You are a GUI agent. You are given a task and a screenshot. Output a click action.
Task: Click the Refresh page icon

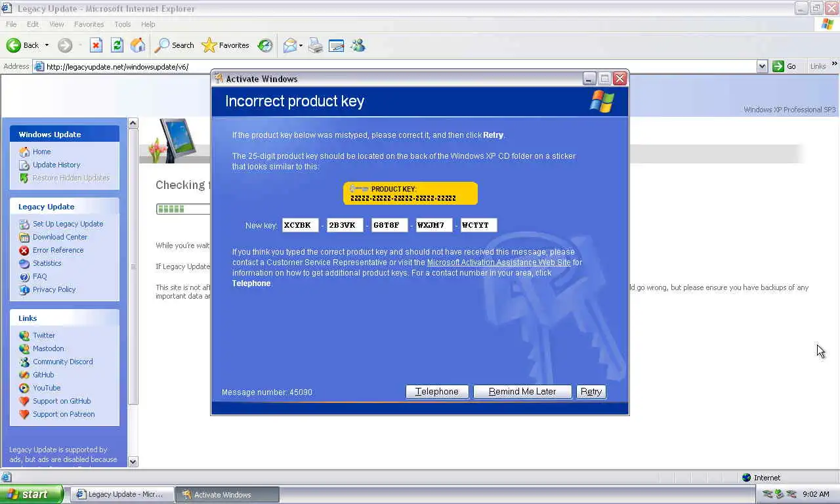tap(117, 45)
